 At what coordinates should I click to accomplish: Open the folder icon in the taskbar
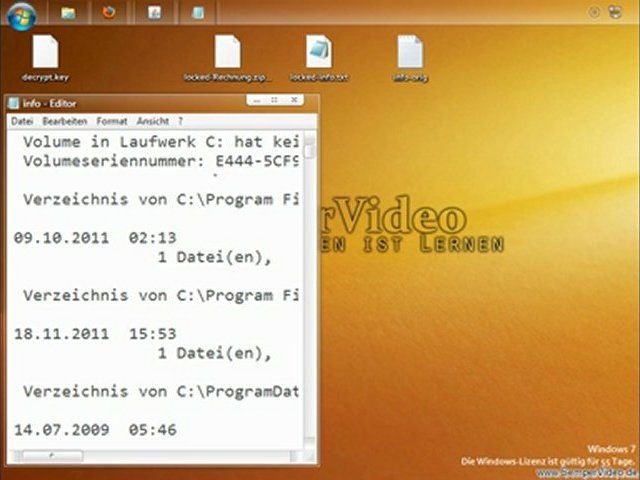[68, 13]
